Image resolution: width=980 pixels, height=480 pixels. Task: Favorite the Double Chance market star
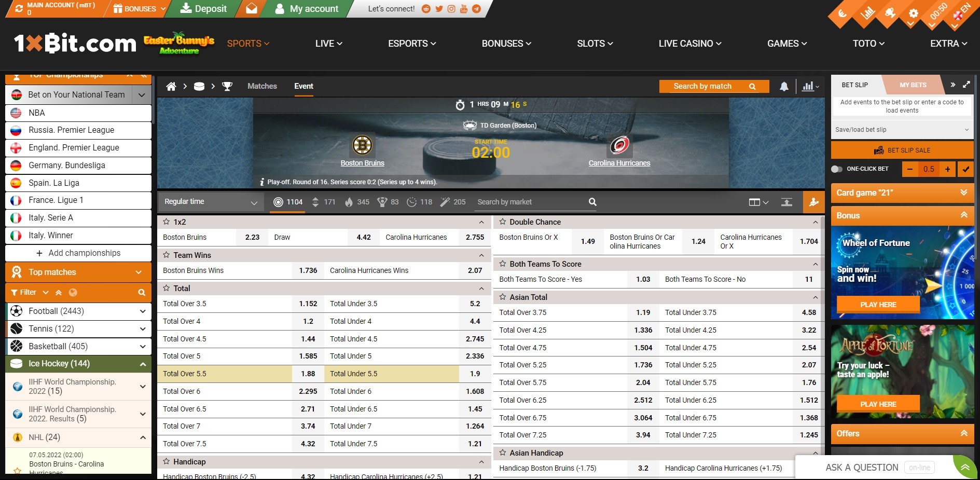502,222
